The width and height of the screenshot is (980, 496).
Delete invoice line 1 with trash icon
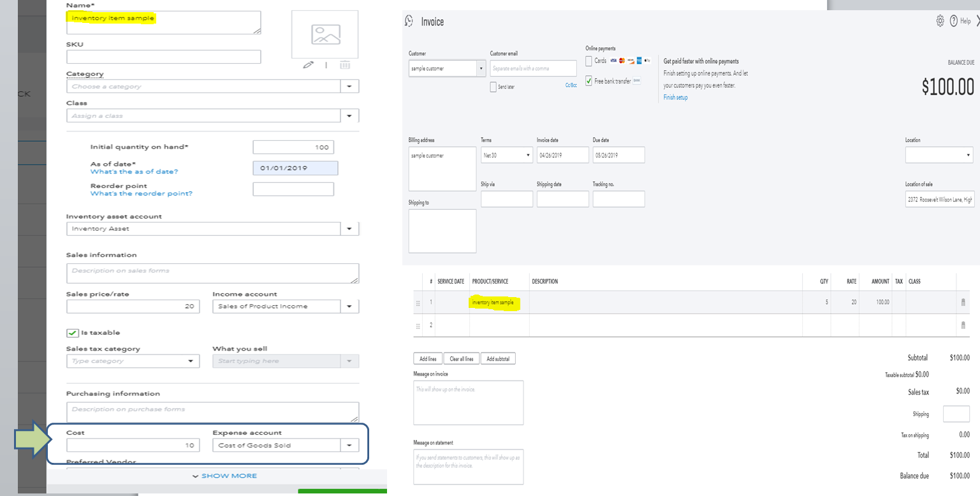963,302
